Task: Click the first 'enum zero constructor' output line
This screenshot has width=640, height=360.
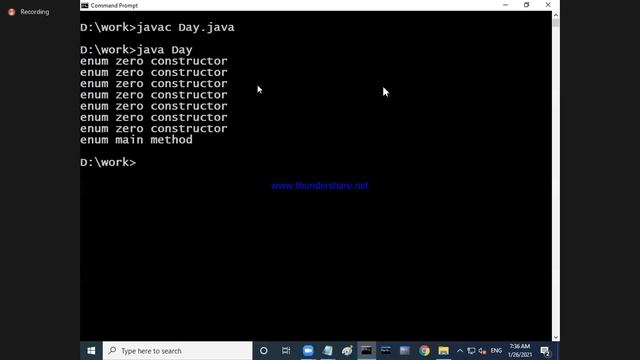Action: point(153,61)
